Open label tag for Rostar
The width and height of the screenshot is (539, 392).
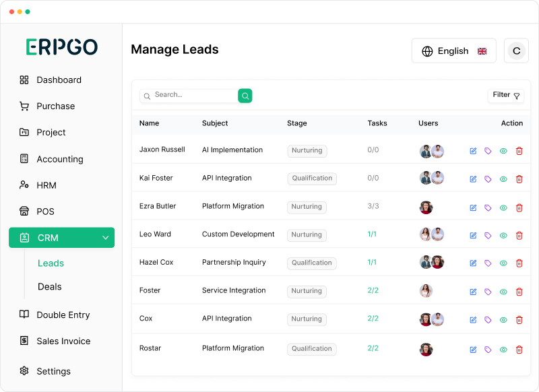488,350
